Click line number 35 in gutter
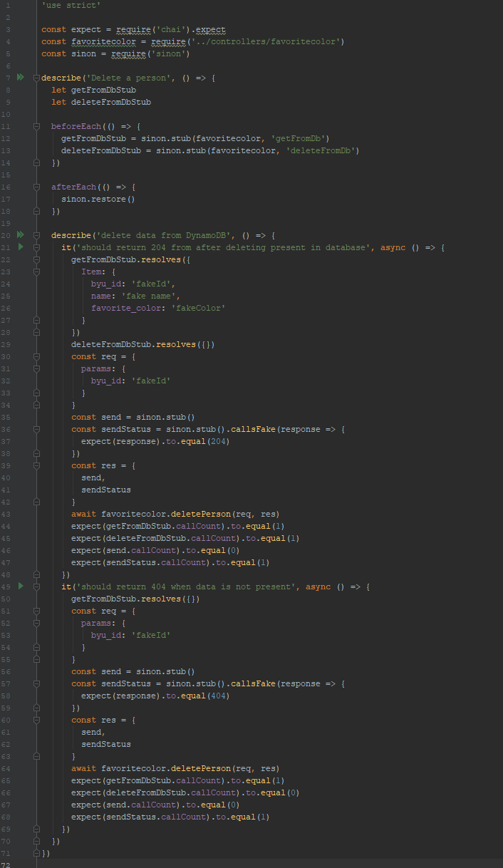Screen dimensions: 503x868 pyautogui.click(x=7, y=417)
